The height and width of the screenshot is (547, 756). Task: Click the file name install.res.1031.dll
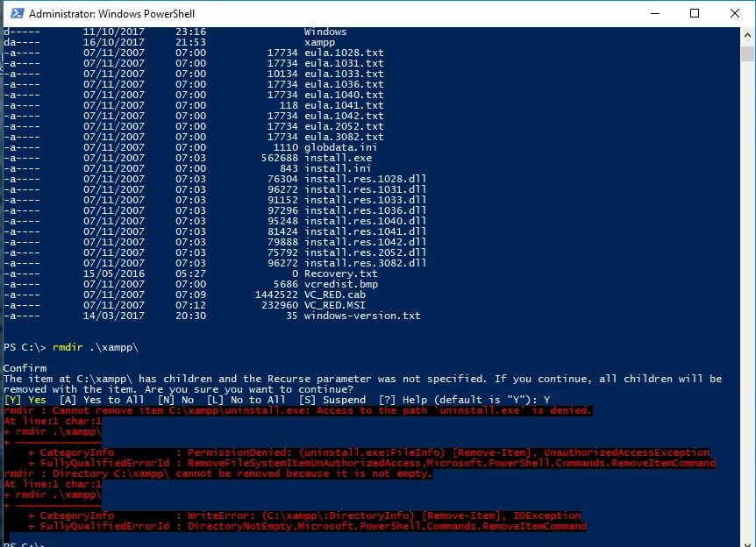tap(366, 190)
